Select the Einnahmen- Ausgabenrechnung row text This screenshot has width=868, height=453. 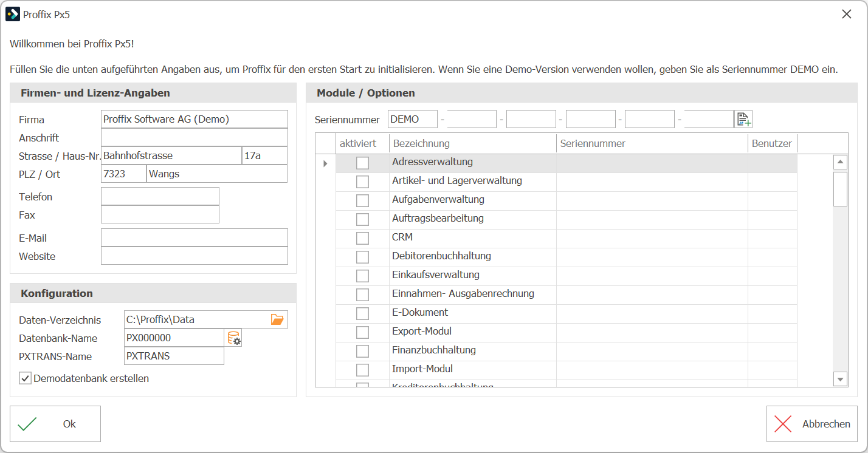click(463, 293)
